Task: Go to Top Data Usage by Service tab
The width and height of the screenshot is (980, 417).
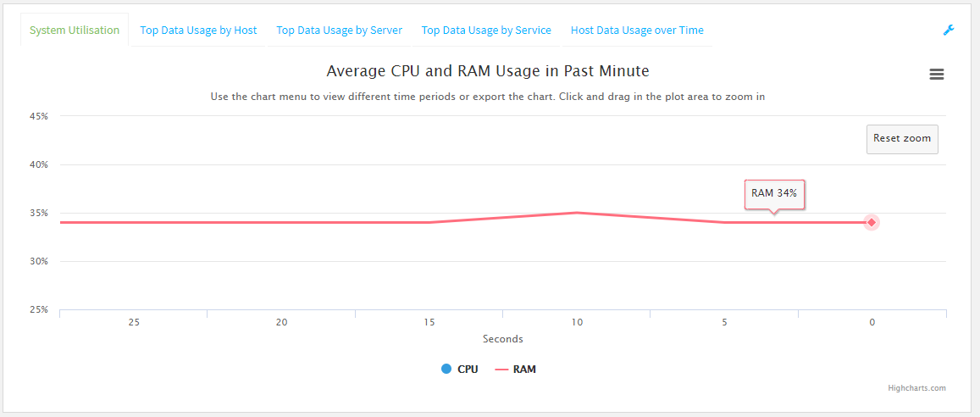Action: [x=486, y=31]
